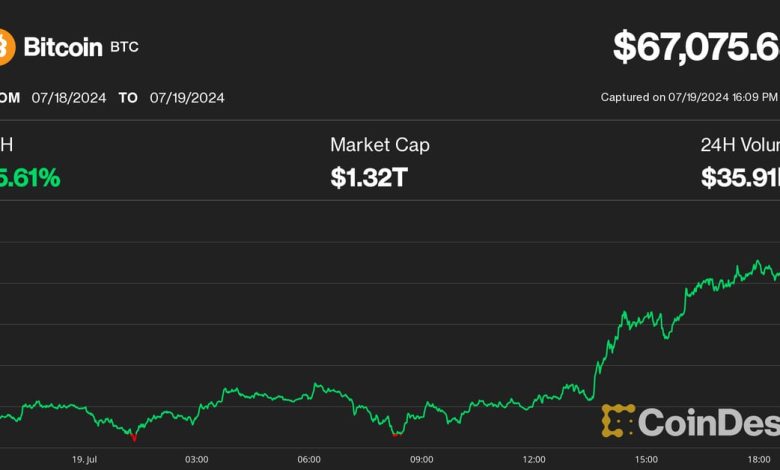This screenshot has height=470, width=780.
Task: Click the red low marker near 09:00
Action: click(x=396, y=435)
